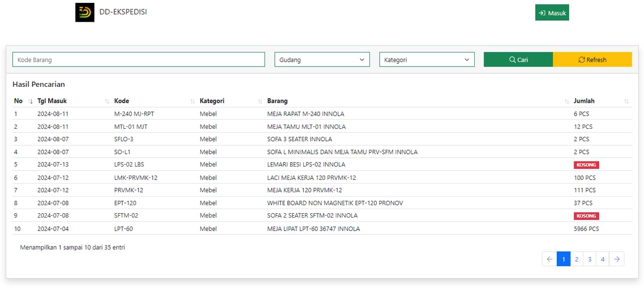The image size is (644, 302).
Task: Click the sort icon beside Tgl Masuk header
Action: (x=106, y=101)
